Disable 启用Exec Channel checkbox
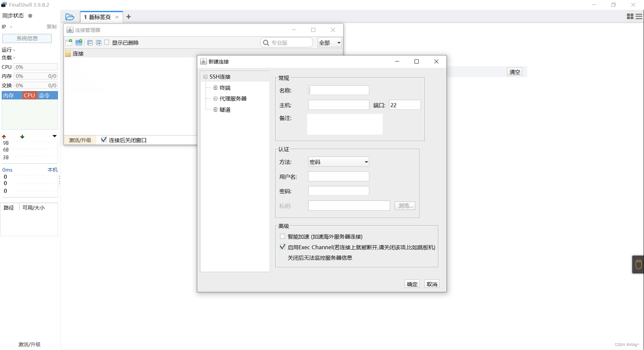The height and width of the screenshot is (350, 644). (x=283, y=247)
